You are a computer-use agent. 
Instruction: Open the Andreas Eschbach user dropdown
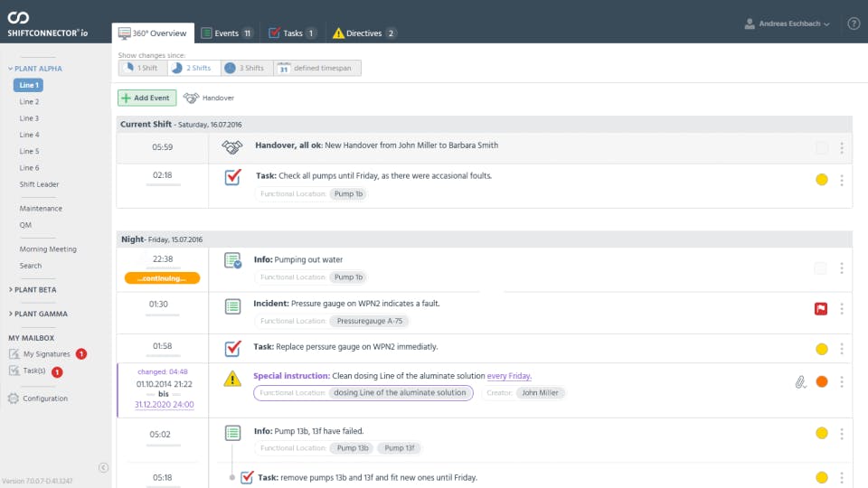pos(788,23)
